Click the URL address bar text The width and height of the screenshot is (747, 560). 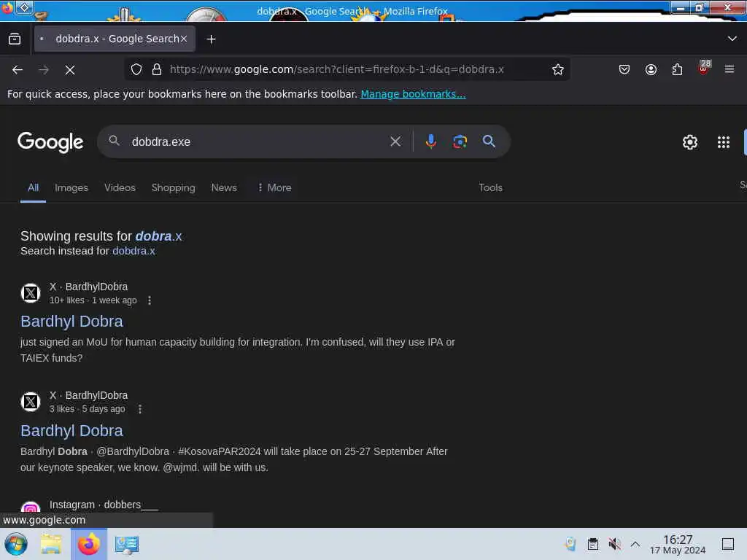coord(337,69)
